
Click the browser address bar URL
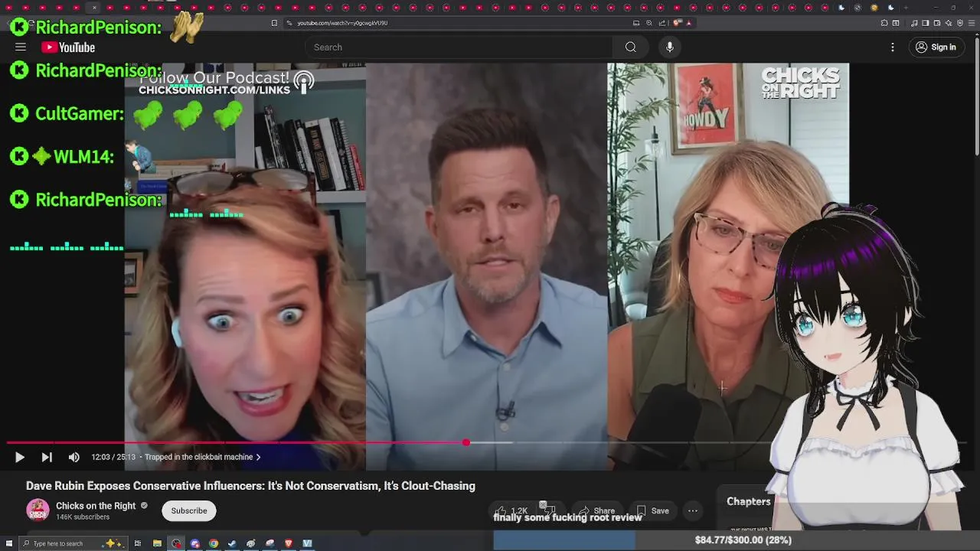[342, 23]
